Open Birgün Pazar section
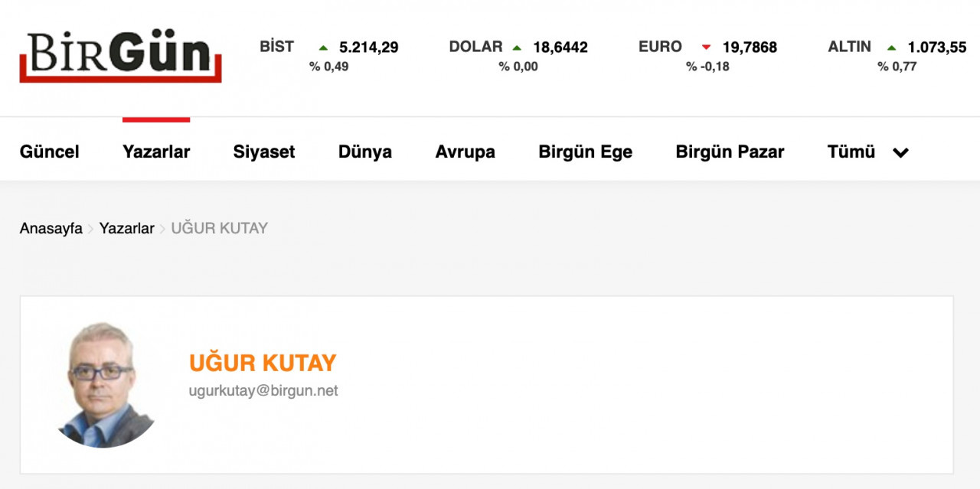 pos(730,152)
